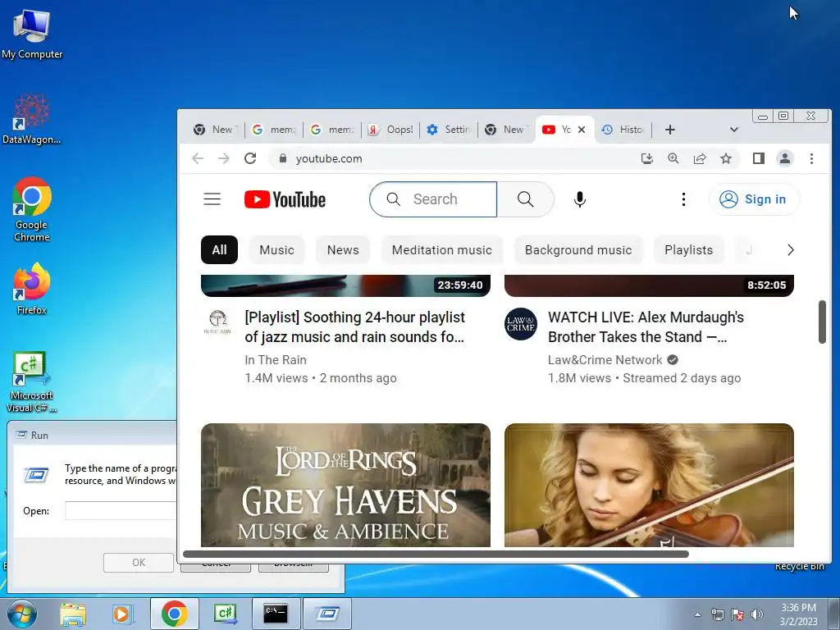Click the YouTube Search input field
Image resolution: width=840 pixels, height=630 pixels.
(433, 199)
